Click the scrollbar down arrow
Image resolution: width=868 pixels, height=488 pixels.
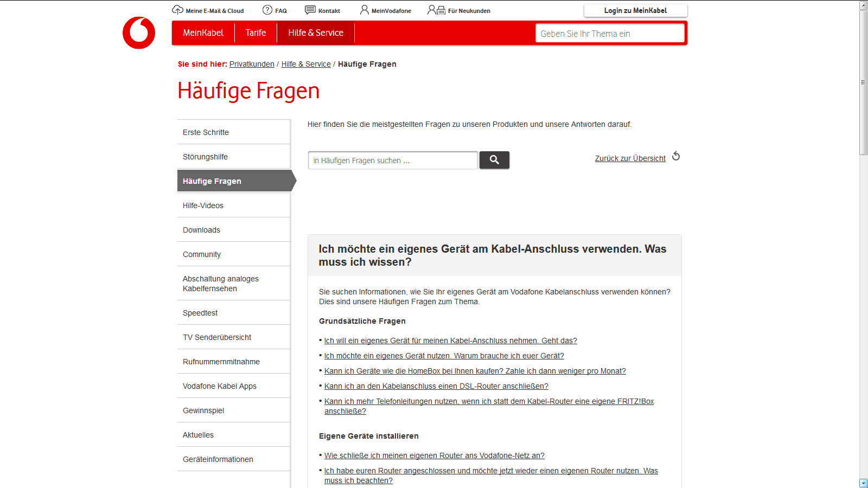(x=864, y=483)
